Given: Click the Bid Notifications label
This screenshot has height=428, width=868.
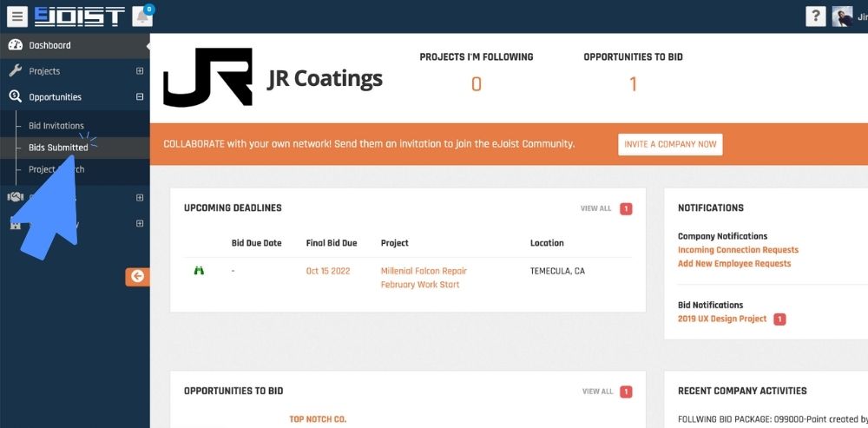Looking at the screenshot, I should click(x=710, y=305).
